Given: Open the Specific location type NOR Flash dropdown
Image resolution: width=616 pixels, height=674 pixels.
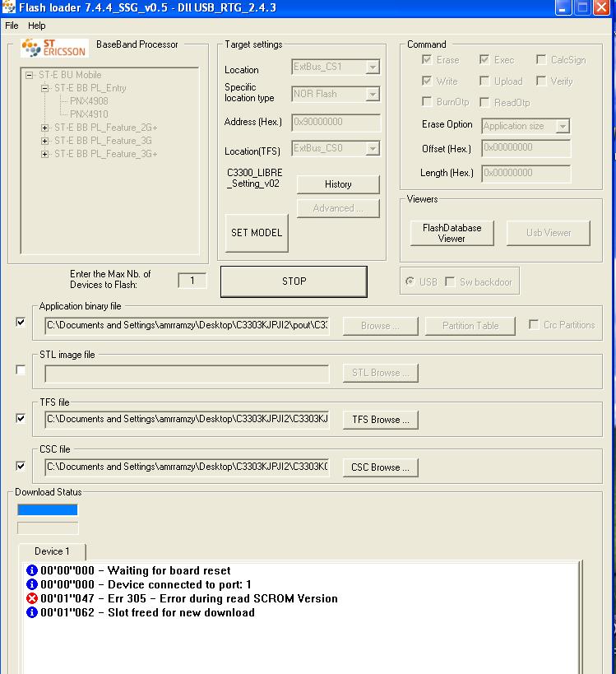Looking at the screenshot, I should (373, 94).
